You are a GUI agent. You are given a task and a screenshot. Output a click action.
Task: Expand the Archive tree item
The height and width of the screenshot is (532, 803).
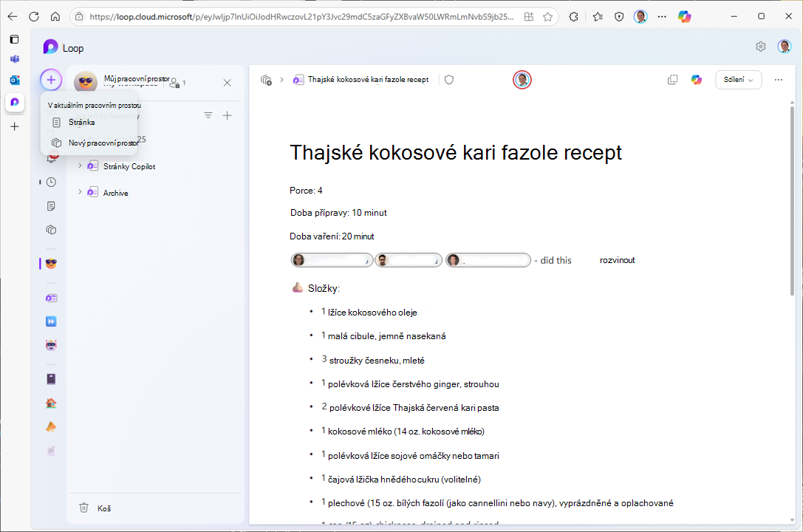(80, 192)
